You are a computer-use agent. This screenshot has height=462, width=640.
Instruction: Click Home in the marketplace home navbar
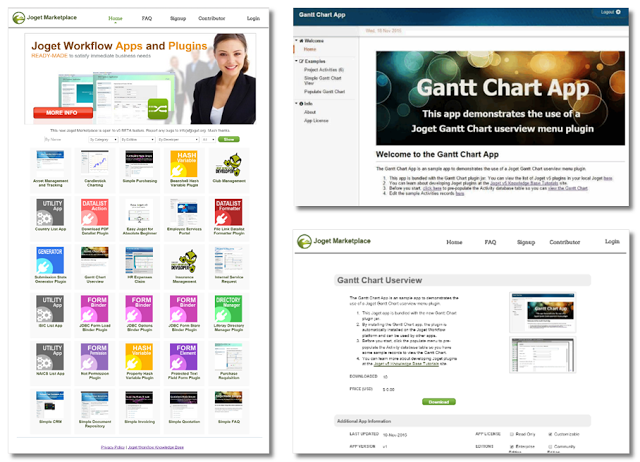tap(115, 18)
